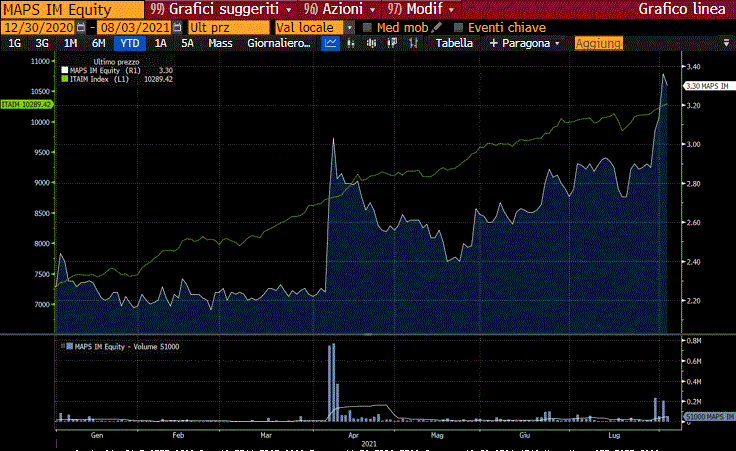Click the Ult prz price field
This screenshot has width=736, height=451.
pyautogui.click(x=229, y=28)
